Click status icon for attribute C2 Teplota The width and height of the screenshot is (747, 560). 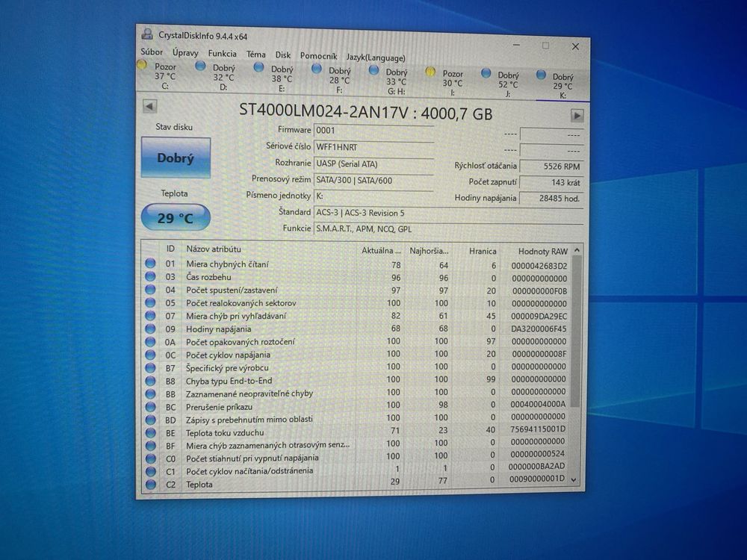pos(151,485)
